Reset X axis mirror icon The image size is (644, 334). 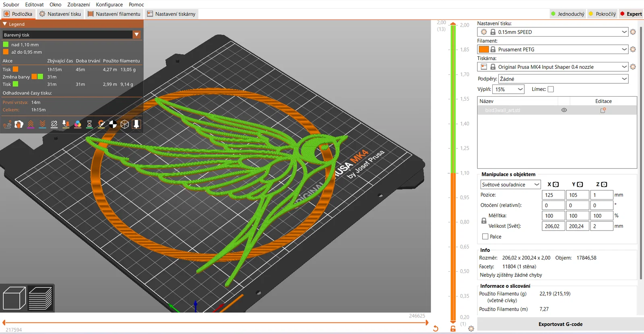pyautogui.click(x=556, y=184)
